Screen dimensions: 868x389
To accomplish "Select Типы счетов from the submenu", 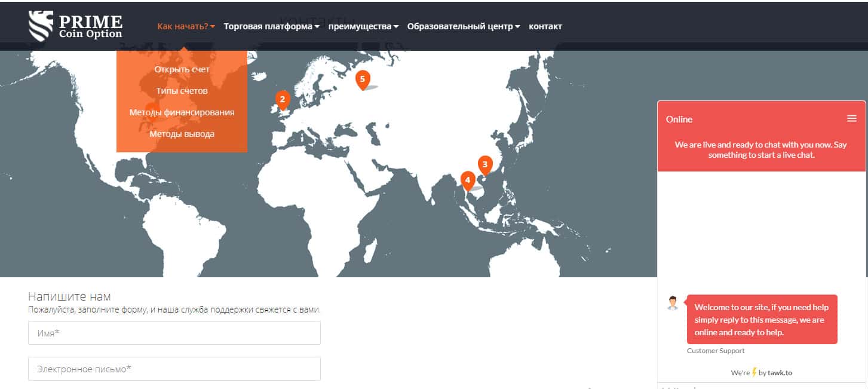I will pyautogui.click(x=182, y=91).
